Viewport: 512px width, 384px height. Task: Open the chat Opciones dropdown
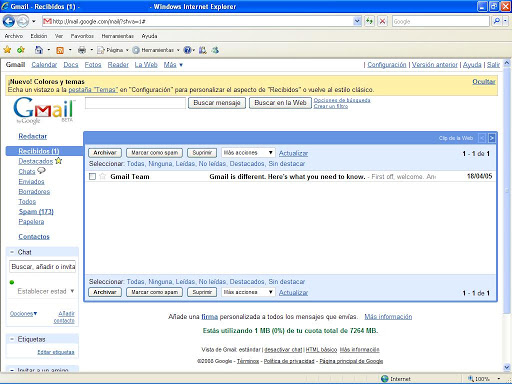23,313
